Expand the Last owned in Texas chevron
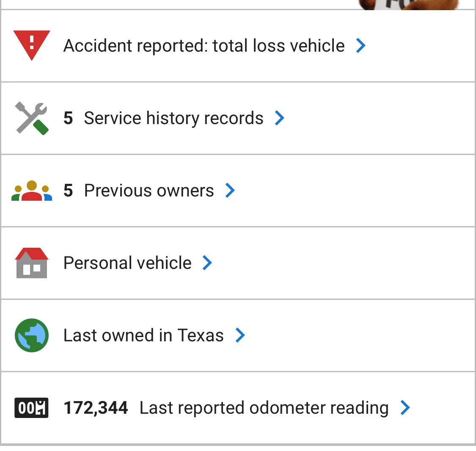This screenshot has width=476, height=451. pos(240,335)
